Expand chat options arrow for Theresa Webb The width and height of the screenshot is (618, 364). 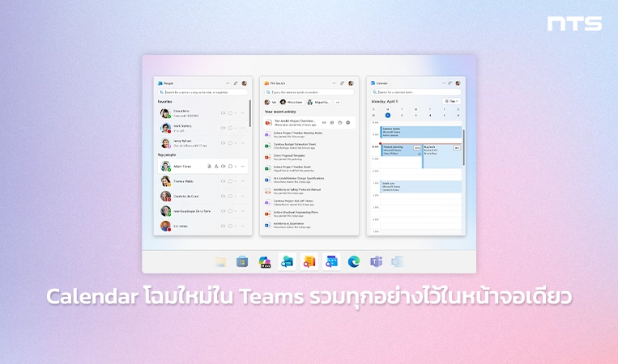click(x=236, y=181)
